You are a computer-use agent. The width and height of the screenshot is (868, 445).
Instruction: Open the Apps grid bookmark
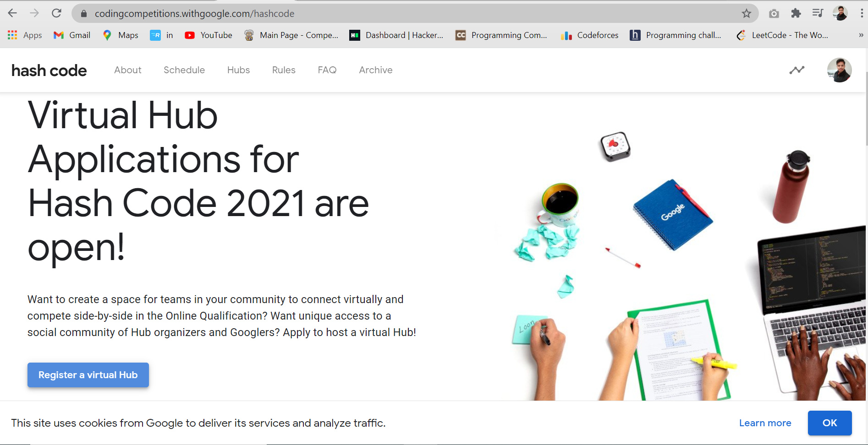pyautogui.click(x=25, y=35)
